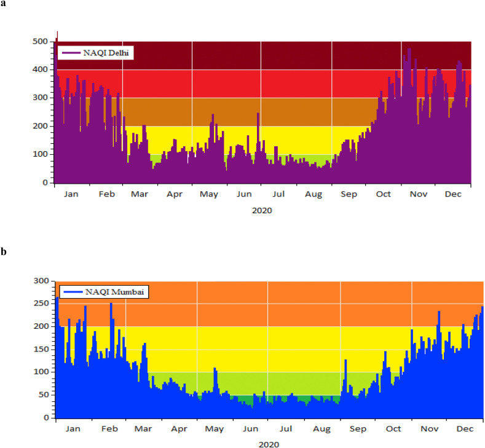Click Nov on the Delhi chart axis
485x448 pixels.
coord(419,194)
